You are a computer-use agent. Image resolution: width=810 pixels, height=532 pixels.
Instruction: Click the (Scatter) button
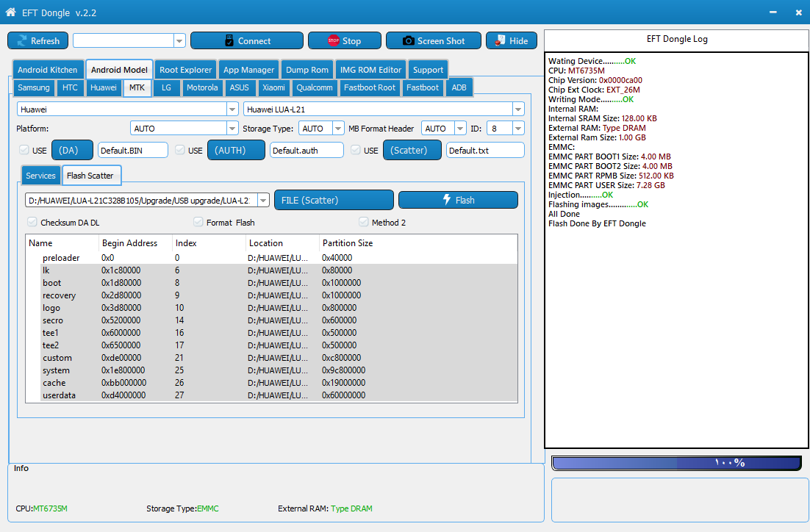[x=412, y=151]
